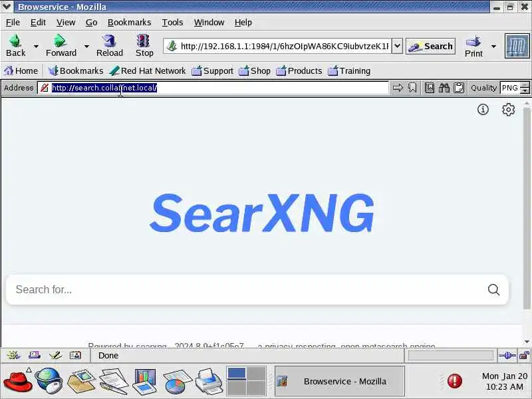
Task: Open Forward history dropdown arrow
Action: [x=86, y=46]
